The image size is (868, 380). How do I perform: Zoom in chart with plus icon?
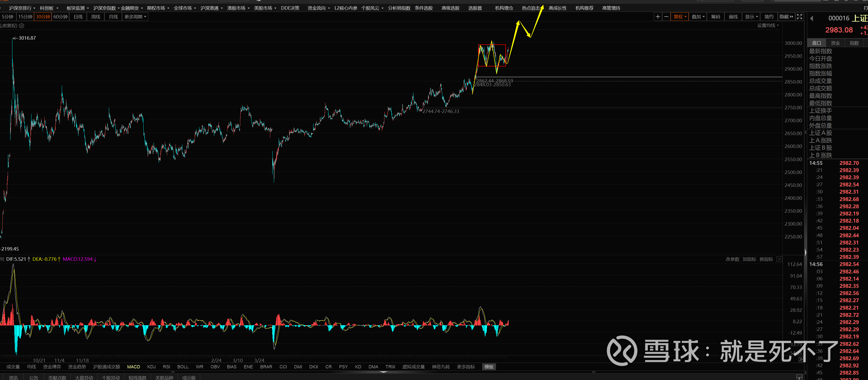pos(657,17)
